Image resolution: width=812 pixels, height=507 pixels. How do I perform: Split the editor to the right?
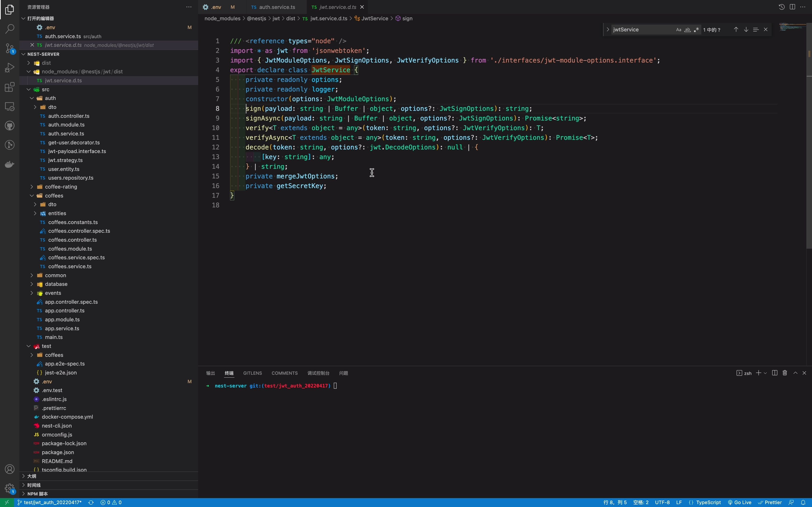792,7
